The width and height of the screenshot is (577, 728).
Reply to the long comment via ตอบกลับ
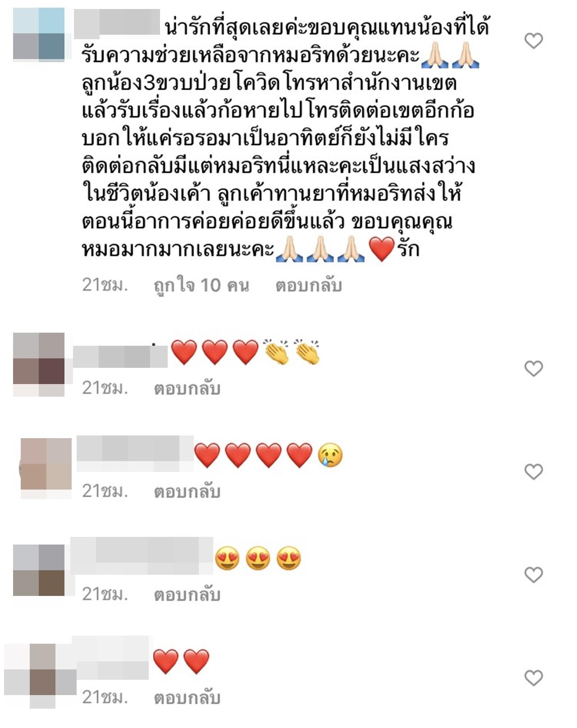pyautogui.click(x=309, y=285)
